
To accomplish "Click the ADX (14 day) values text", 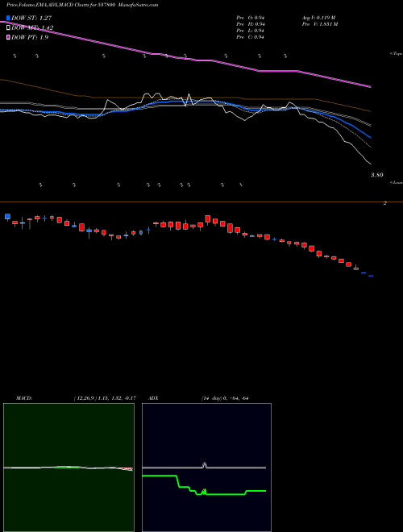I will coord(225,398).
